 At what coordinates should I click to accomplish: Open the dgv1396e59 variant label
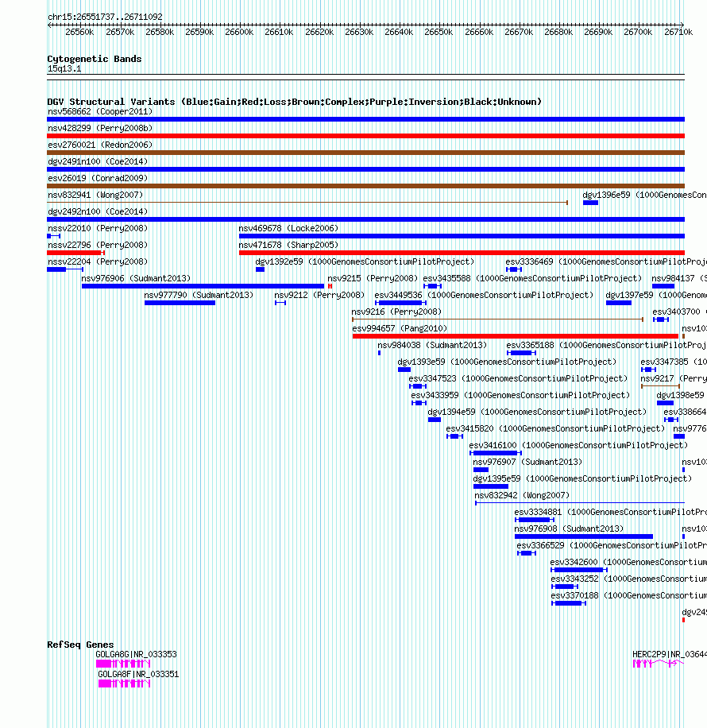645,195
